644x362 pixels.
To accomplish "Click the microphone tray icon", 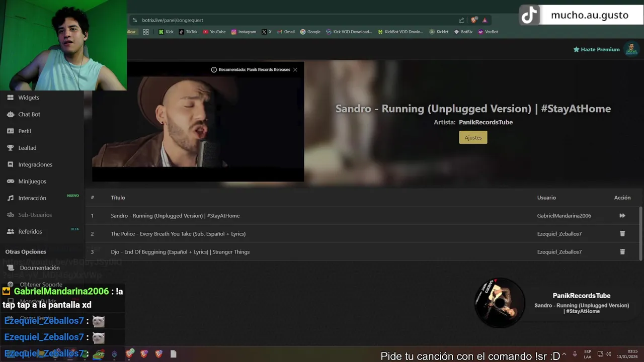I will [x=575, y=353].
